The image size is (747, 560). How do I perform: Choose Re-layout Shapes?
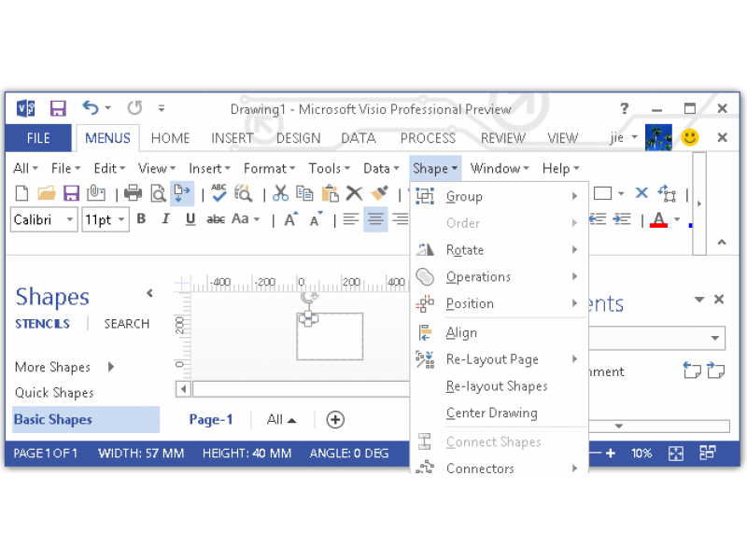(499, 385)
